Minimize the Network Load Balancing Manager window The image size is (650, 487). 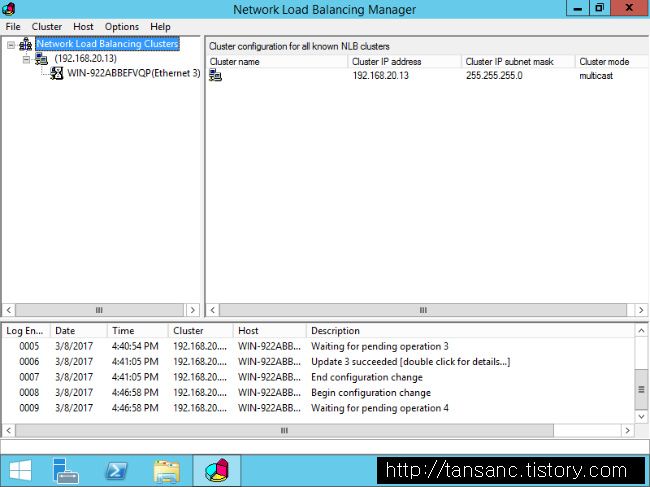(x=577, y=8)
